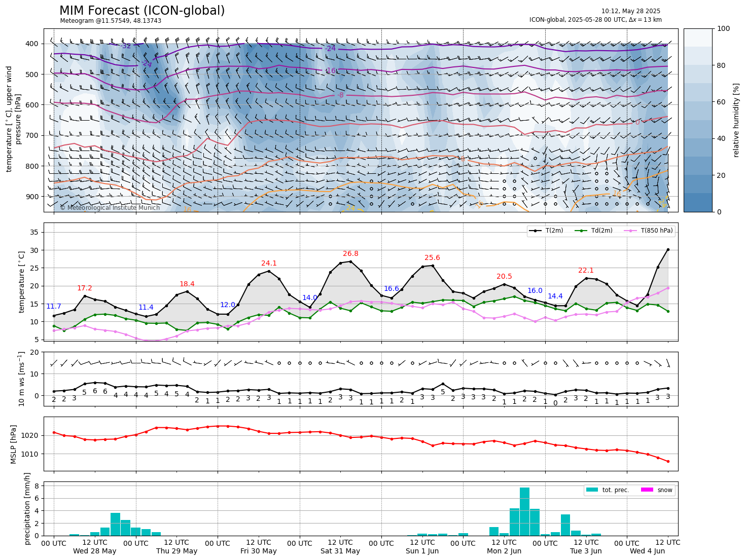Click the "60" tick on the humidity colorbar
The width and height of the screenshot is (745, 560).
[x=722, y=102]
